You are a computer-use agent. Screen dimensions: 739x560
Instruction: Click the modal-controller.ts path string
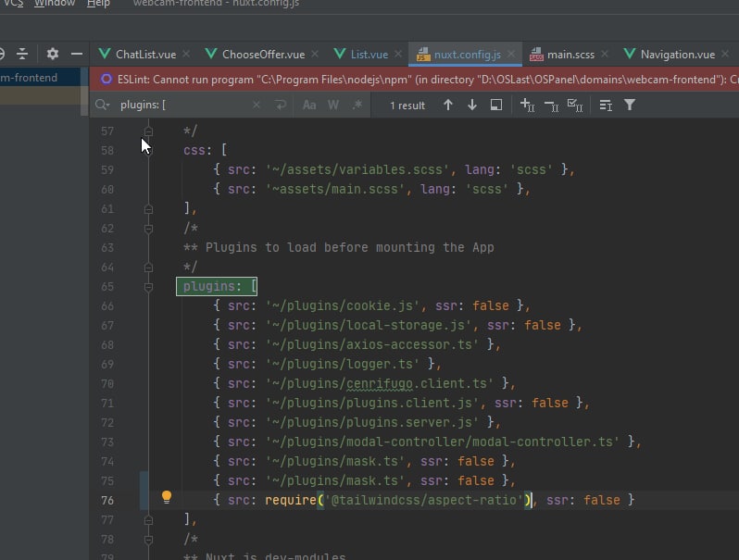[x=442, y=442]
